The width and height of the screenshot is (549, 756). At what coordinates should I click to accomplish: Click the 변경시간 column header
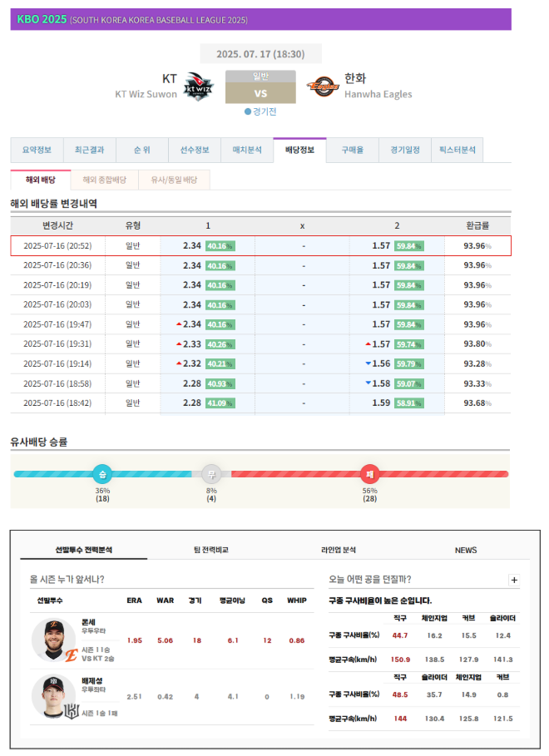point(57,225)
